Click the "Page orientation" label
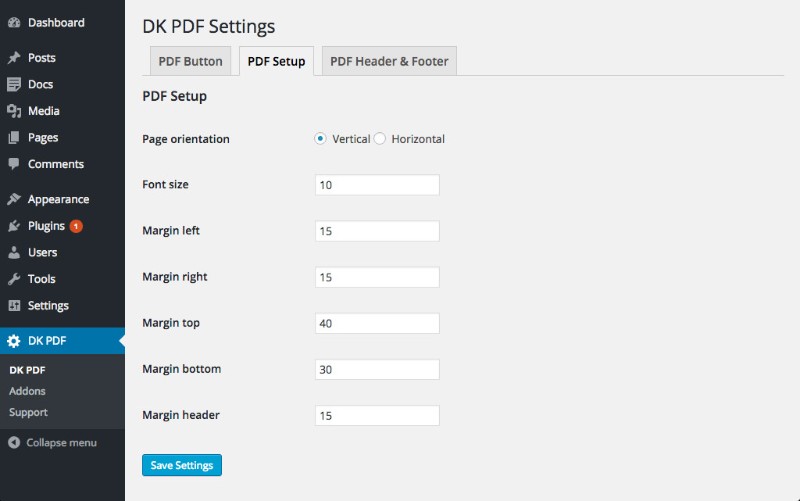This screenshot has width=800, height=501. (x=186, y=139)
